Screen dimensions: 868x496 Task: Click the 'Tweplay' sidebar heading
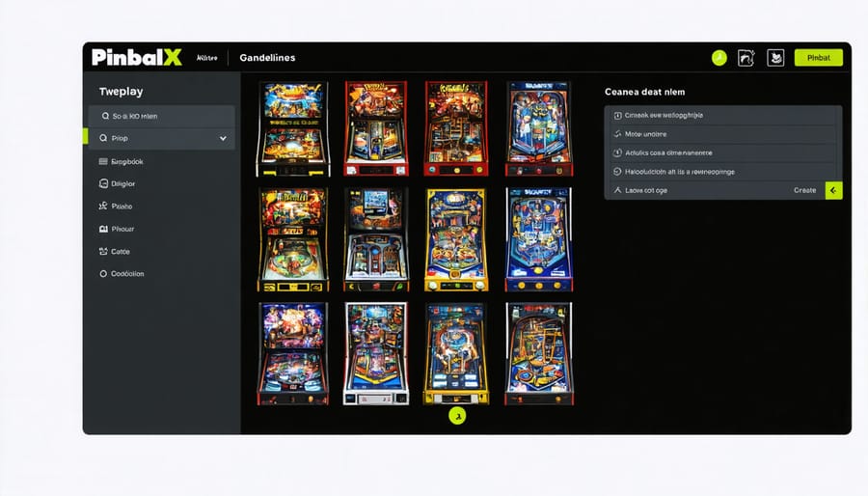click(x=121, y=92)
